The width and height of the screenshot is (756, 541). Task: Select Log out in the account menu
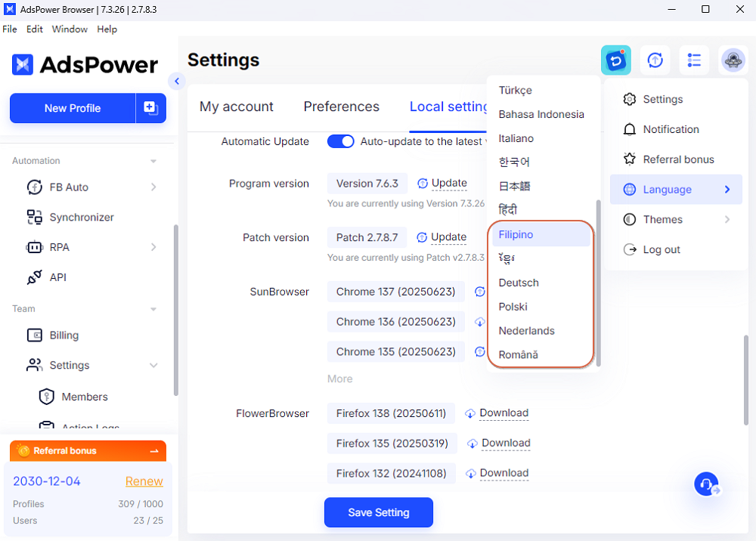pyautogui.click(x=676, y=249)
